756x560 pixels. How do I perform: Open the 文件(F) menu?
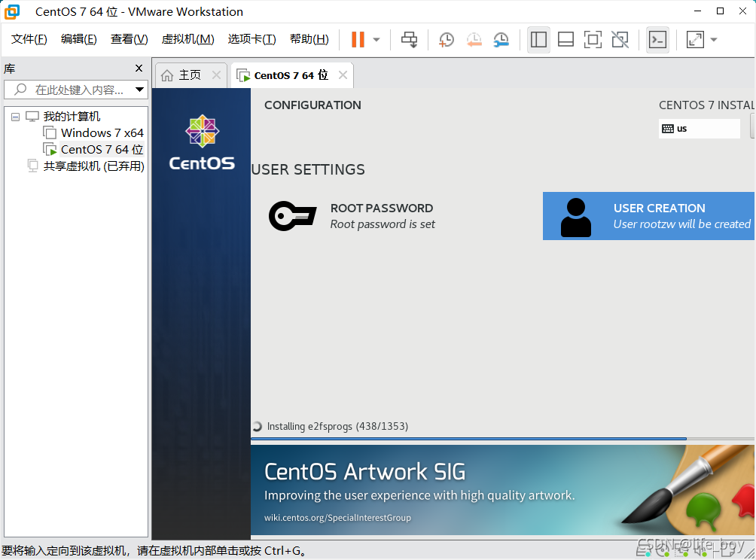(x=29, y=39)
